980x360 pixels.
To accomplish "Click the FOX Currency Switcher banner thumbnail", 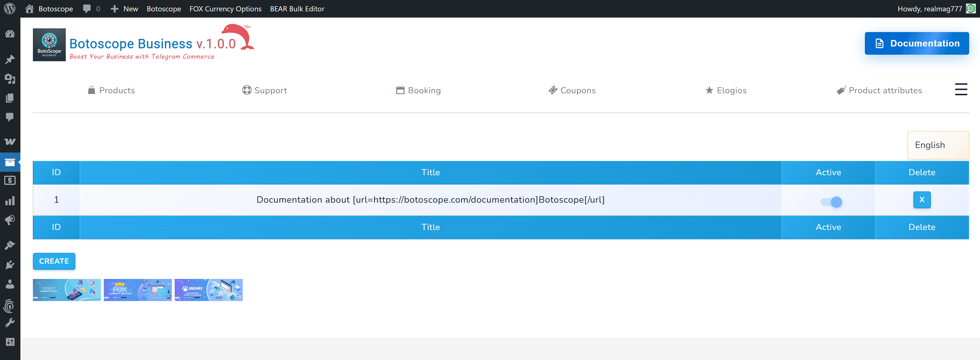I will 137,290.
